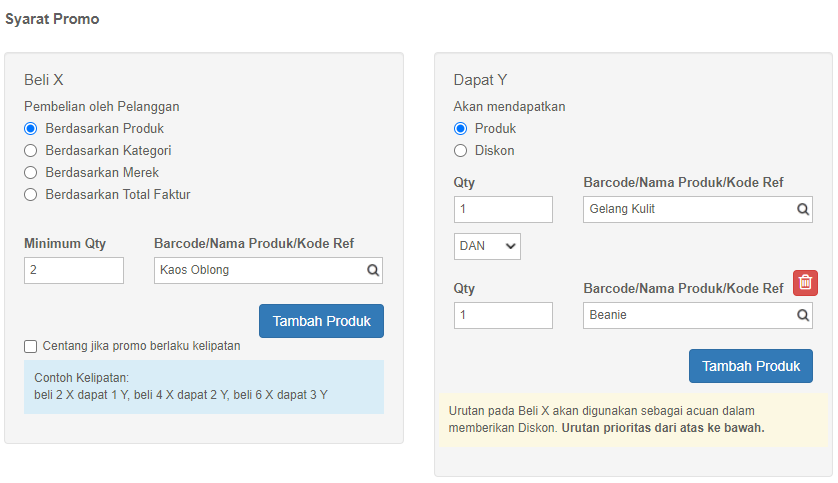Viewport: 838px width, 483px height.
Task: Click the Gelang Kulit product text field
Action: point(698,209)
